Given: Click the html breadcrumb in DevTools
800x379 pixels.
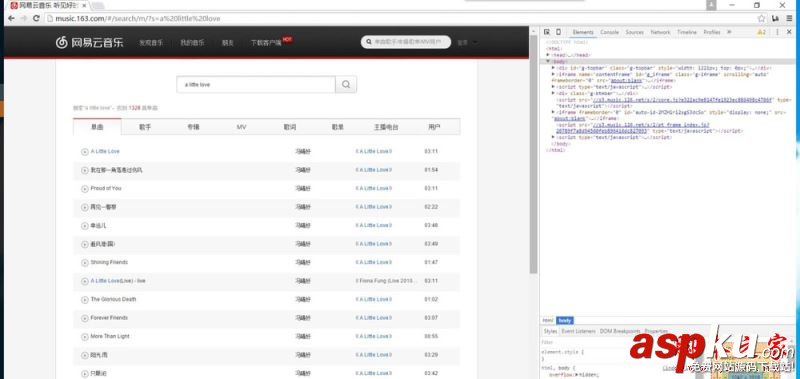Looking at the screenshot, I should (548, 321).
